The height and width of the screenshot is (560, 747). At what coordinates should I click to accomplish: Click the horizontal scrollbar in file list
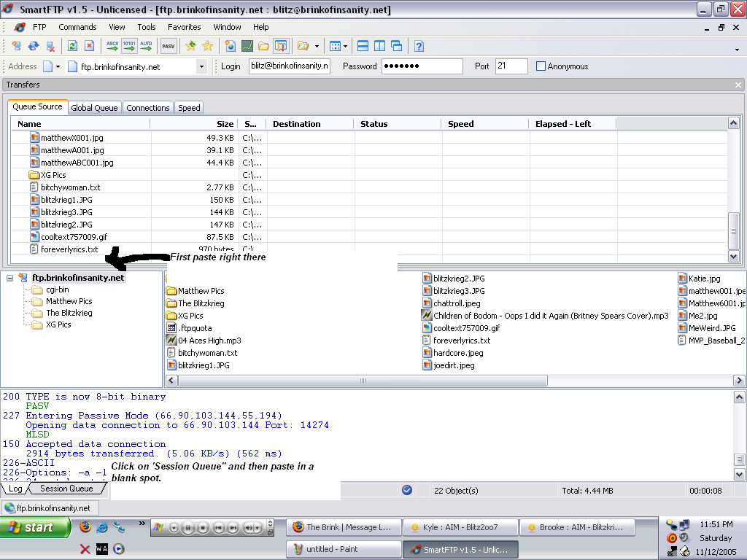click(363, 381)
